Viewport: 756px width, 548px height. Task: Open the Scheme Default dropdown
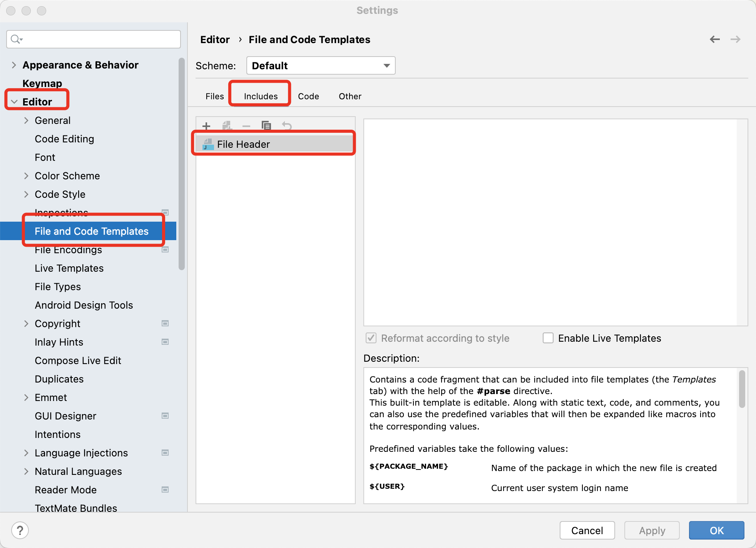321,65
